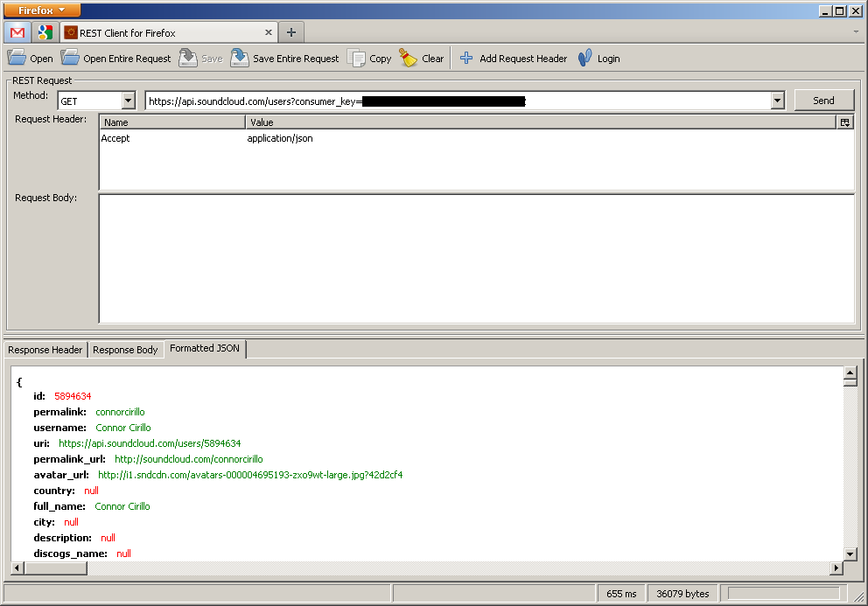Screen dimensions: 868x606
Task: Click the Clear broom icon
Action: coord(408,59)
